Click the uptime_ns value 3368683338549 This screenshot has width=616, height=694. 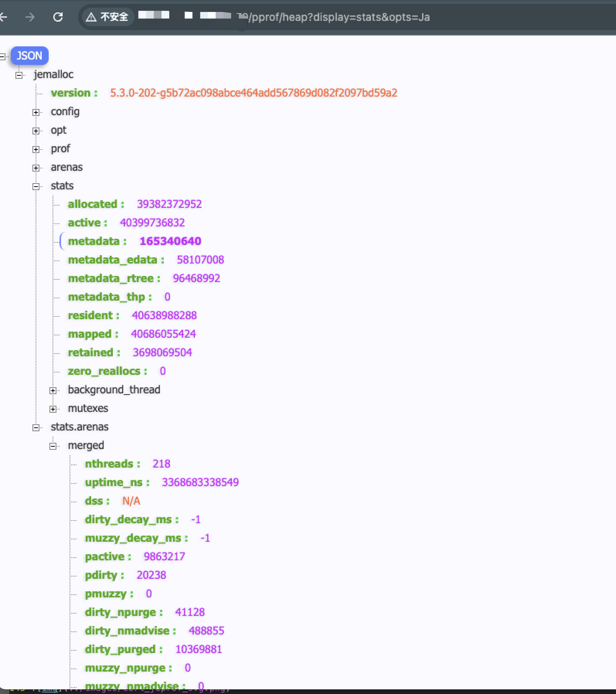(x=200, y=483)
